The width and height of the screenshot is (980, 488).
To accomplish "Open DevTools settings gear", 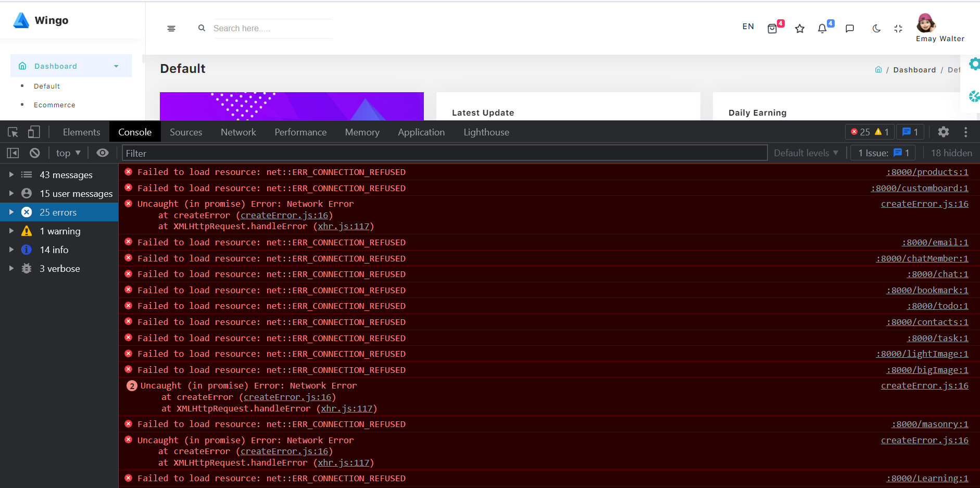I will click(943, 132).
